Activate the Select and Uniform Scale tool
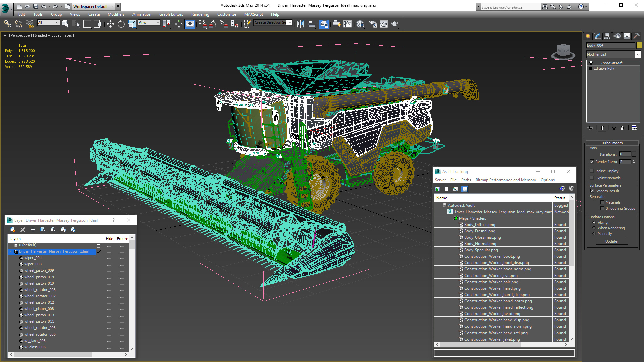 tap(132, 24)
